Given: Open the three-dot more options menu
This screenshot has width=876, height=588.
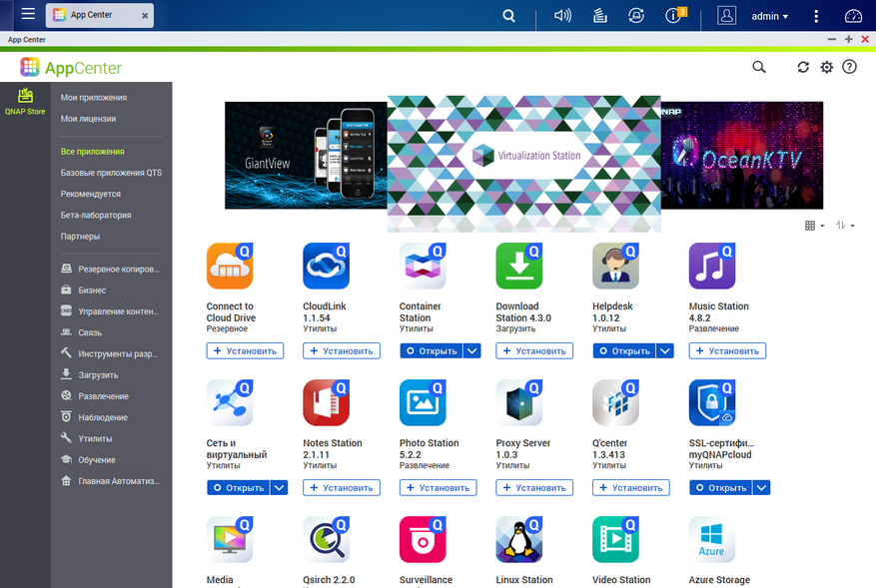Looking at the screenshot, I should pyautogui.click(x=816, y=16).
